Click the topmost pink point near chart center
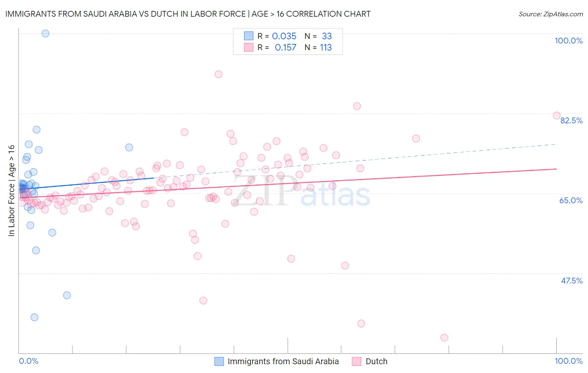This screenshot has width=588, height=373. click(x=218, y=74)
